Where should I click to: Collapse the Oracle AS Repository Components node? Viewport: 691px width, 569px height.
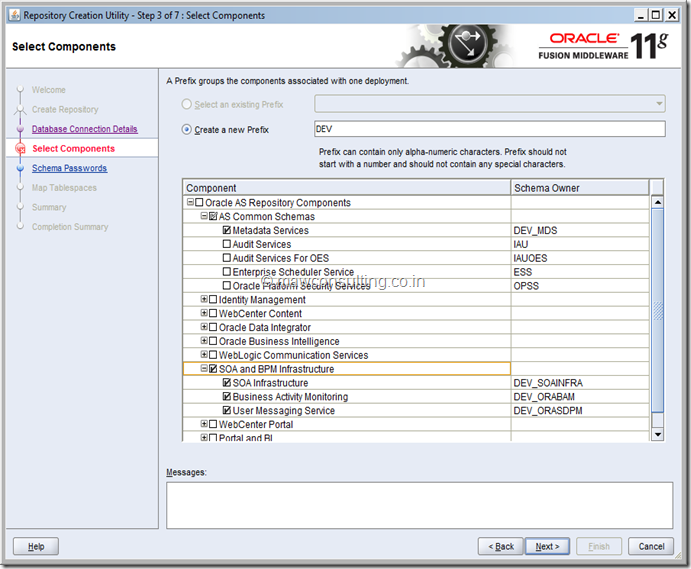pos(190,202)
